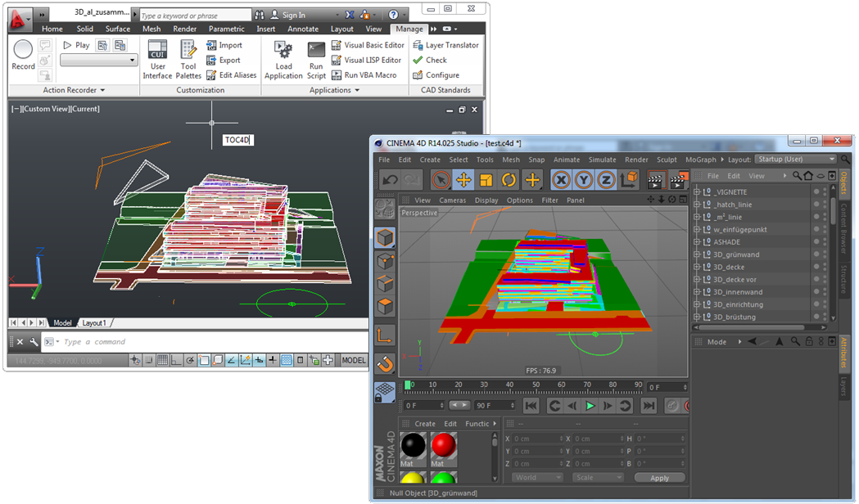Click the home icon in Objects manager
859x504 pixels.
pyautogui.click(x=808, y=176)
